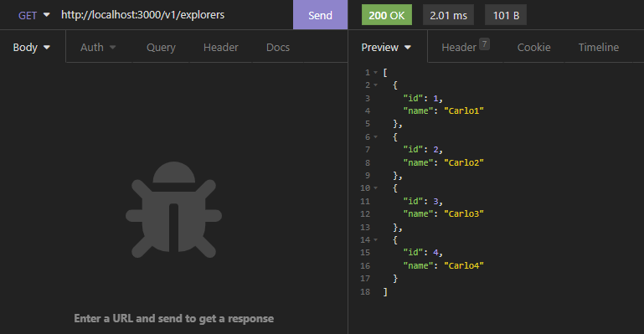The image size is (644, 334).
Task: Open the Docs tab
Action: click(278, 47)
